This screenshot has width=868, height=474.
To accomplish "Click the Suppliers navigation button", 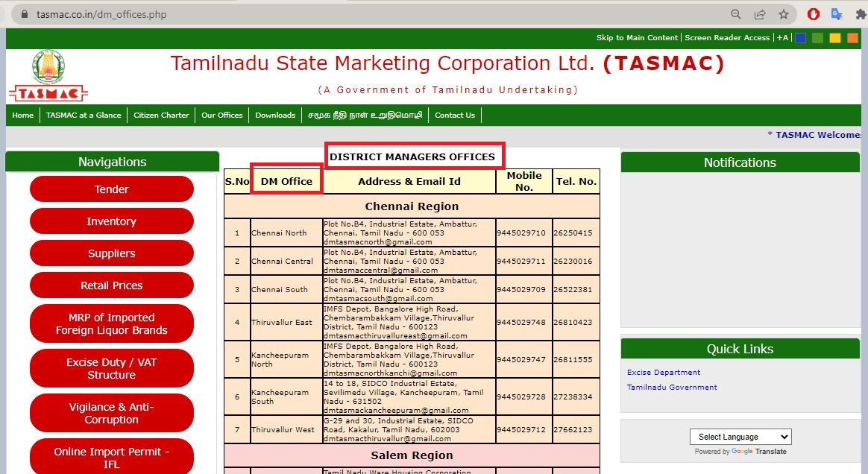I will (x=112, y=253).
